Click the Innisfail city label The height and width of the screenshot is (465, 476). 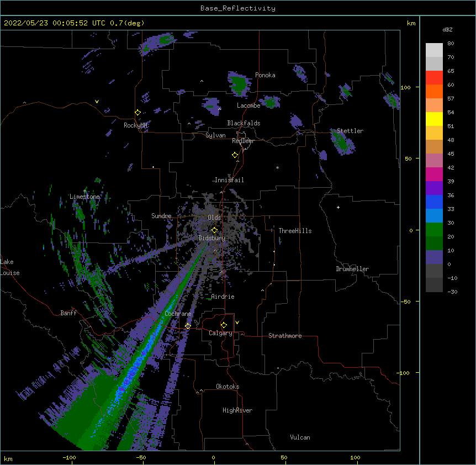coord(229,180)
